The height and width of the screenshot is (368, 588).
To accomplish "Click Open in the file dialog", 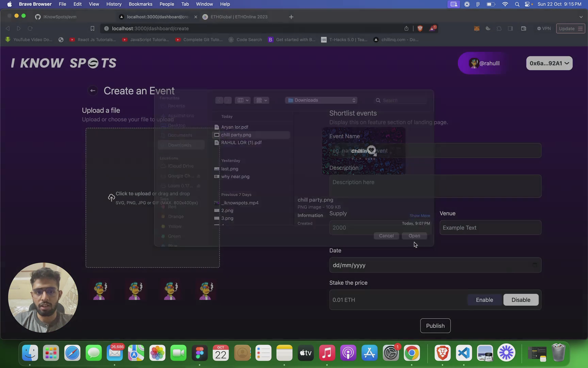I will click(x=414, y=236).
